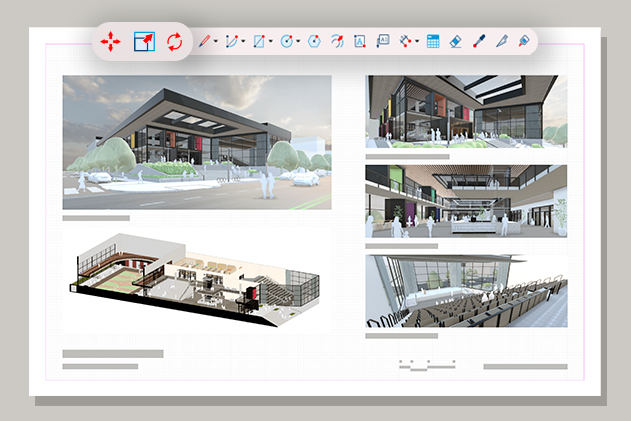The width and height of the screenshot is (631, 421).
Task: Select the Offset tool
Action: pos(337,41)
